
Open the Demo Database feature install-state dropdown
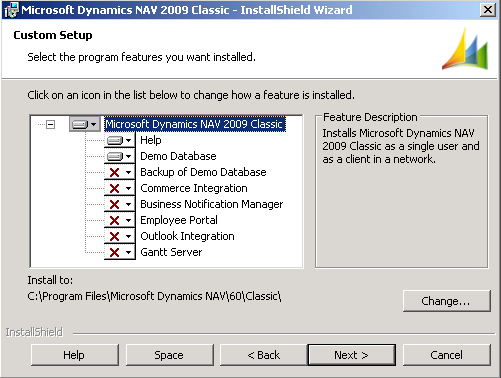(120, 156)
